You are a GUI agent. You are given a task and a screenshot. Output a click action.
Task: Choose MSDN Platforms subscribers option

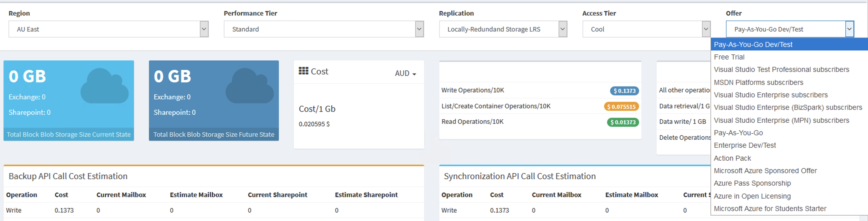(x=758, y=82)
